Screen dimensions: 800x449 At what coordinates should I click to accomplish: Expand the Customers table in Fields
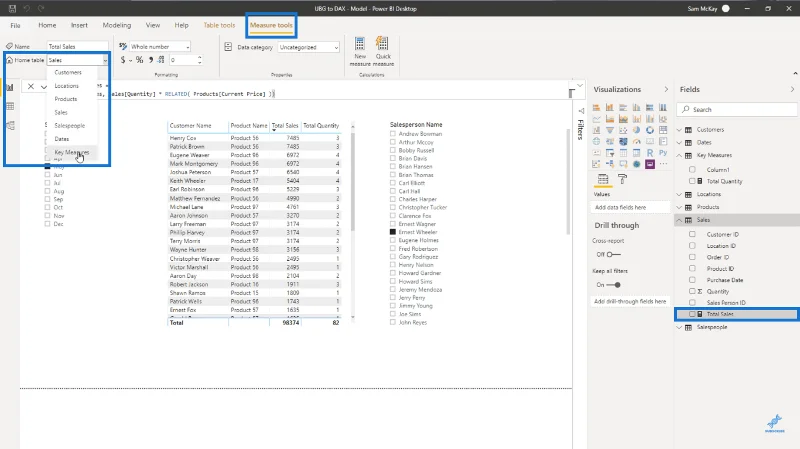(x=680, y=130)
